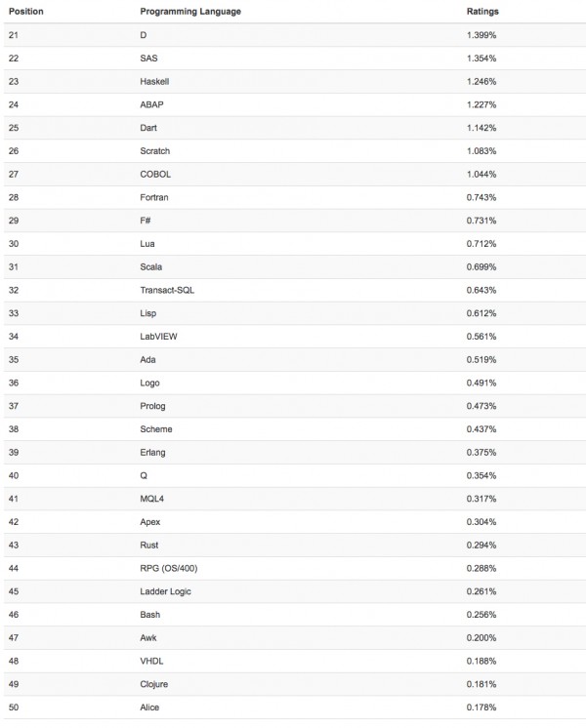Click the Fortran language name

tap(155, 197)
